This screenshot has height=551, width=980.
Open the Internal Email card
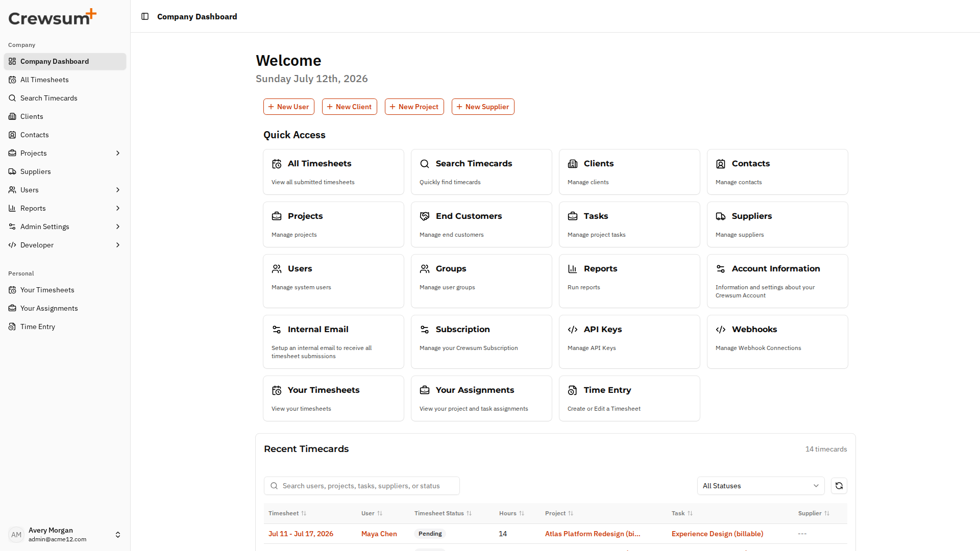point(333,342)
